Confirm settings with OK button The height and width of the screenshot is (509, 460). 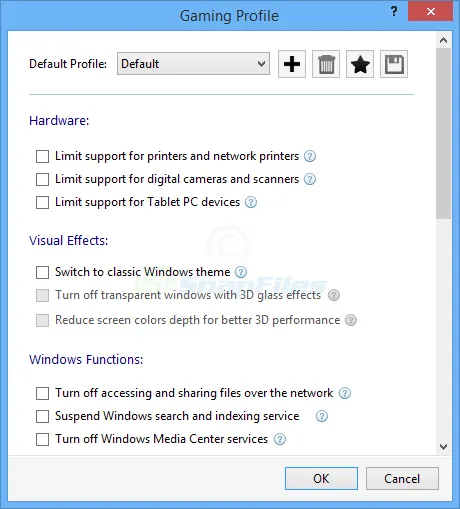[321, 479]
